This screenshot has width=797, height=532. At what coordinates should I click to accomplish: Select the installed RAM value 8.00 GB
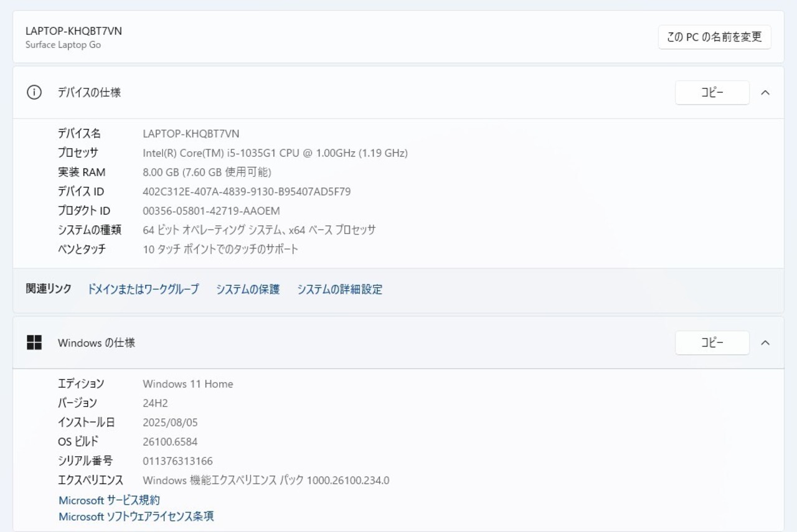point(207,172)
